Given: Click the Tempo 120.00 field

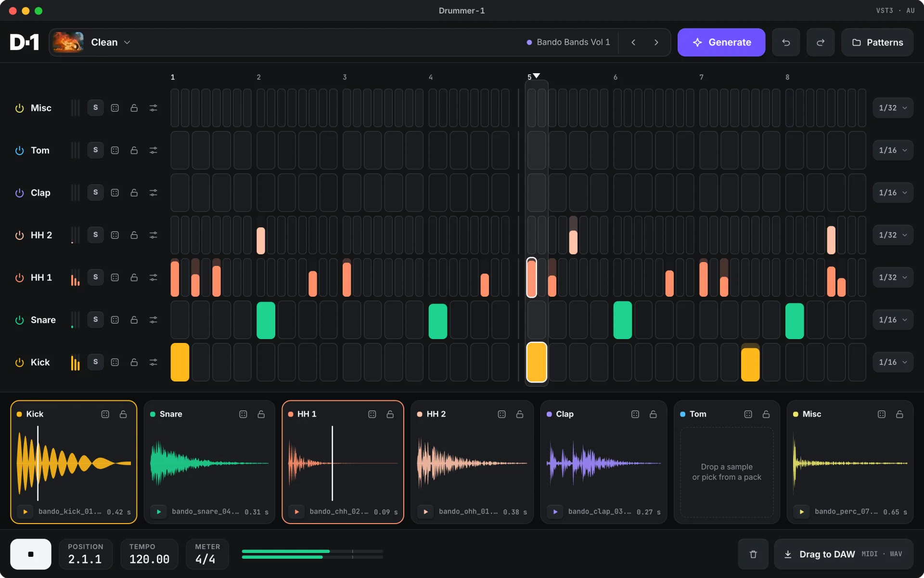Looking at the screenshot, I should click(149, 554).
